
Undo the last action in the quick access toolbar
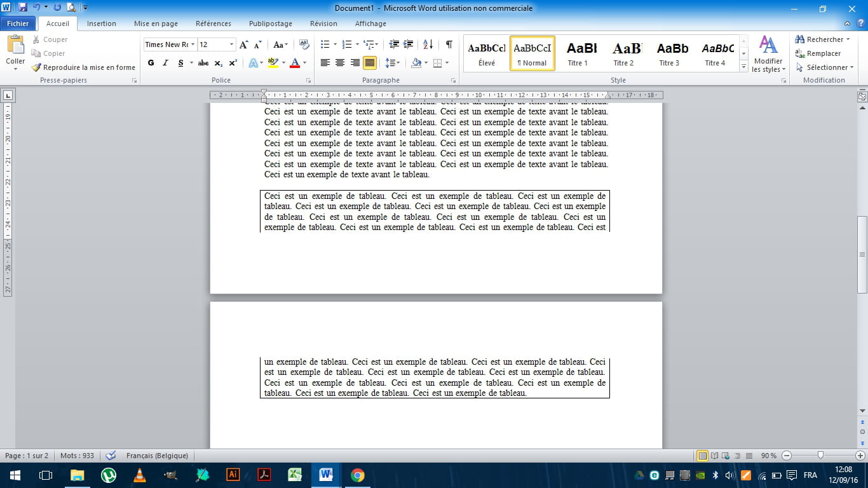(x=37, y=8)
